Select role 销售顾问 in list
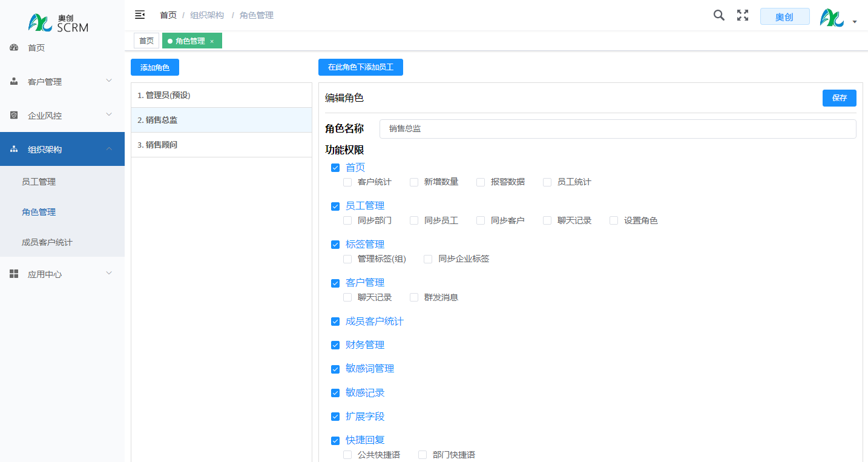The image size is (868, 462). click(x=222, y=145)
